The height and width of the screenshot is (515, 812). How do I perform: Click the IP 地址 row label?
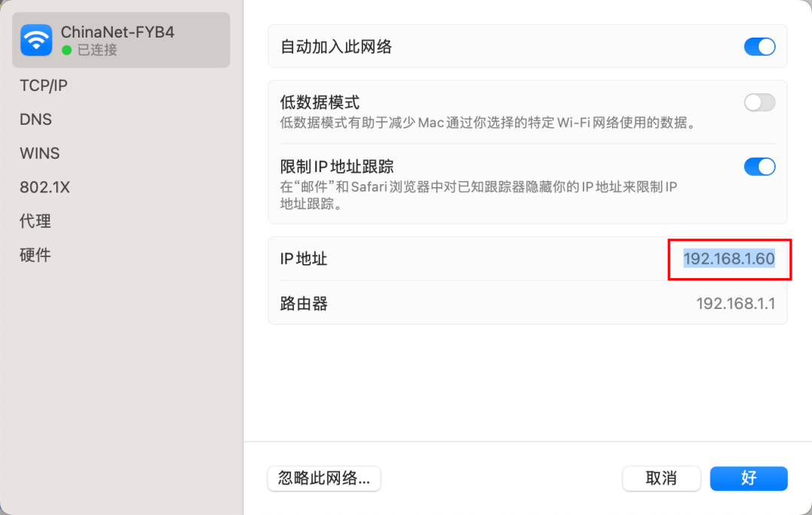pyautogui.click(x=304, y=259)
